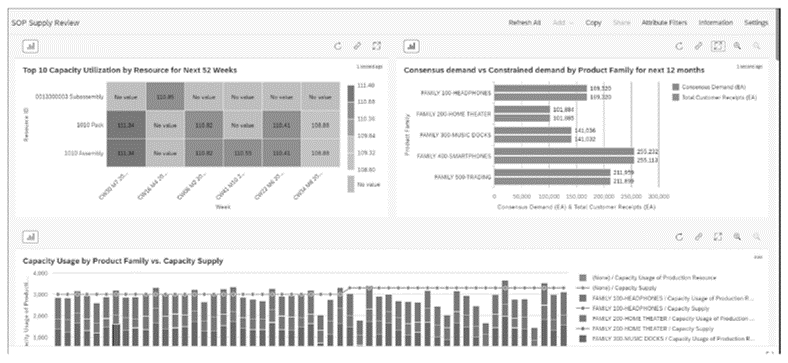Click legend entry FAMILY 200-HOME THEATER / Capacity Supply

[646, 329]
